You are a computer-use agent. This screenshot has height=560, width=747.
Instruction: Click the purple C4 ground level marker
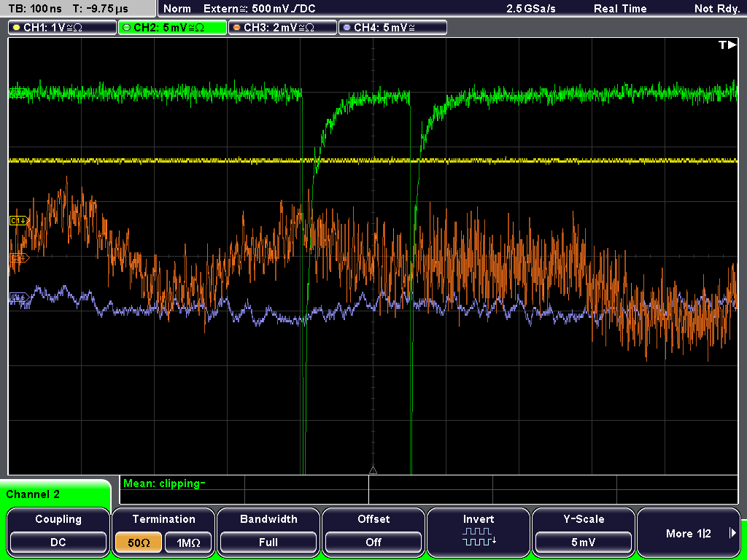(x=20, y=298)
